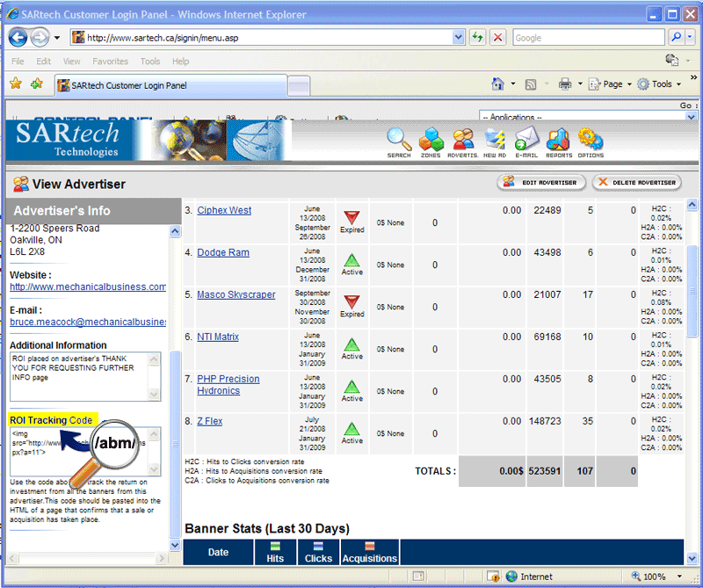Open the Favorites menu
The width and height of the screenshot is (703, 588).
click(111, 61)
